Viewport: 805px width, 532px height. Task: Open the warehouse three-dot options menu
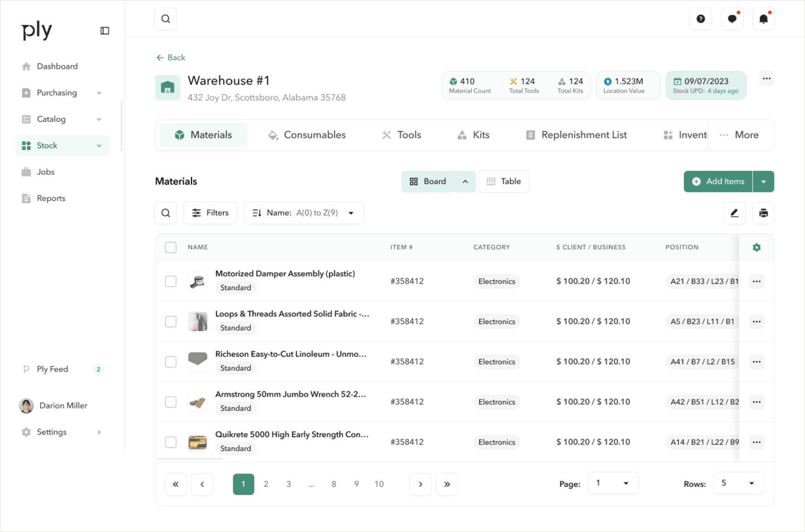(x=766, y=79)
